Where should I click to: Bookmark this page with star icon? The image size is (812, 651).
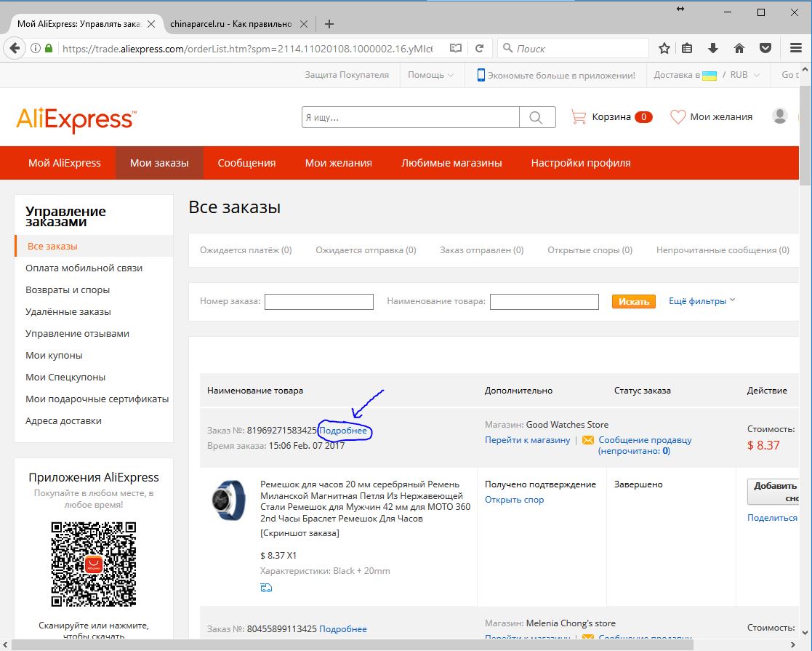664,48
